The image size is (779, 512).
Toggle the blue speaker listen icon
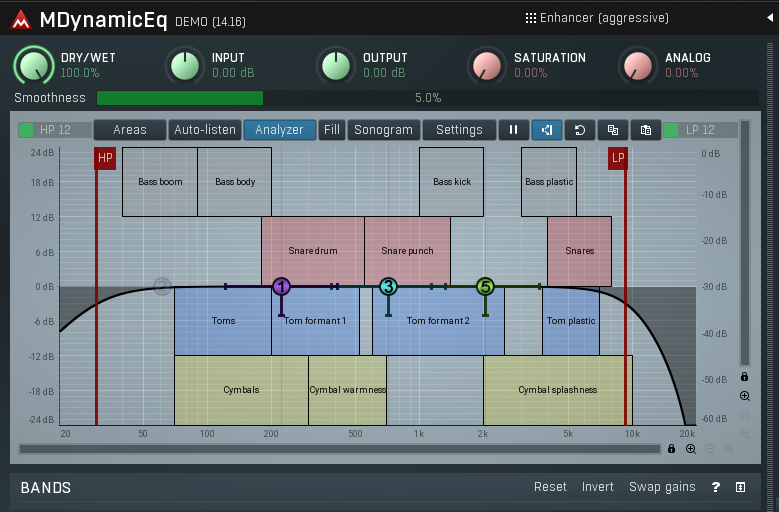(546, 130)
